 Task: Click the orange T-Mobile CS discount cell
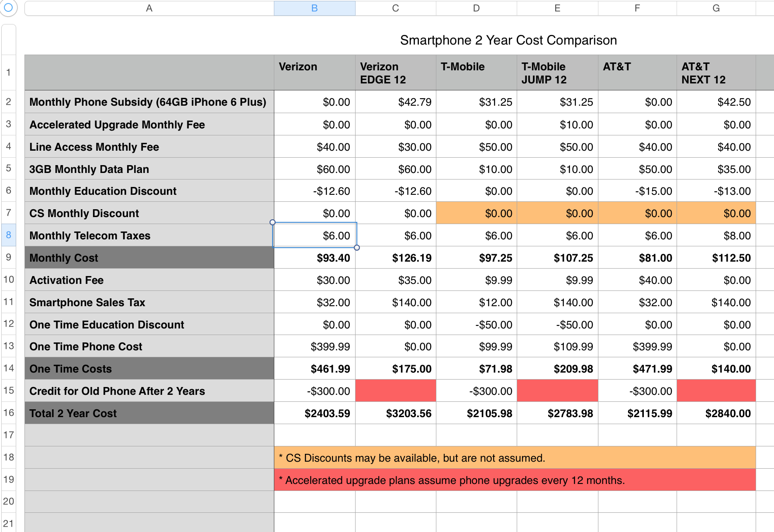[477, 213]
